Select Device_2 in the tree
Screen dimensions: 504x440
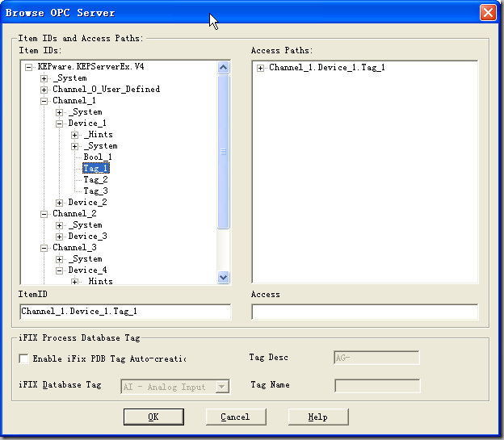[87, 202]
